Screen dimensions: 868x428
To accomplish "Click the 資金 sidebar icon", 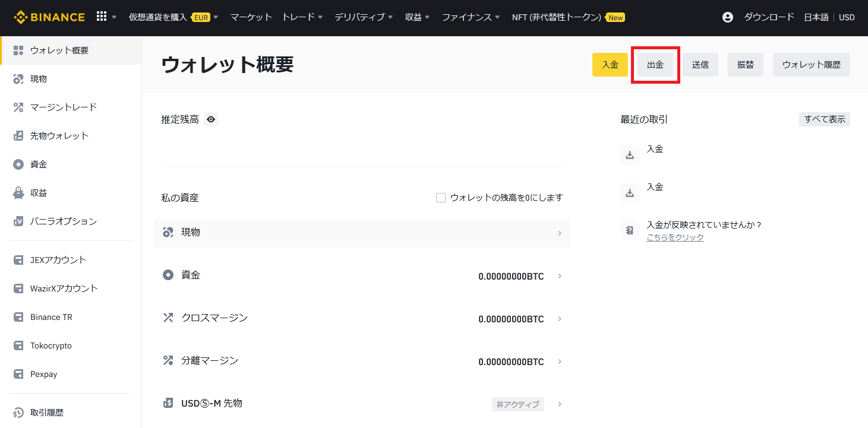I will click(x=18, y=164).
